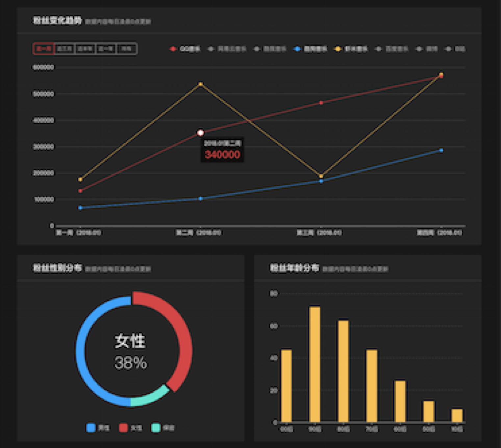Select the red-highlighted time range tab

coord(44,49)
